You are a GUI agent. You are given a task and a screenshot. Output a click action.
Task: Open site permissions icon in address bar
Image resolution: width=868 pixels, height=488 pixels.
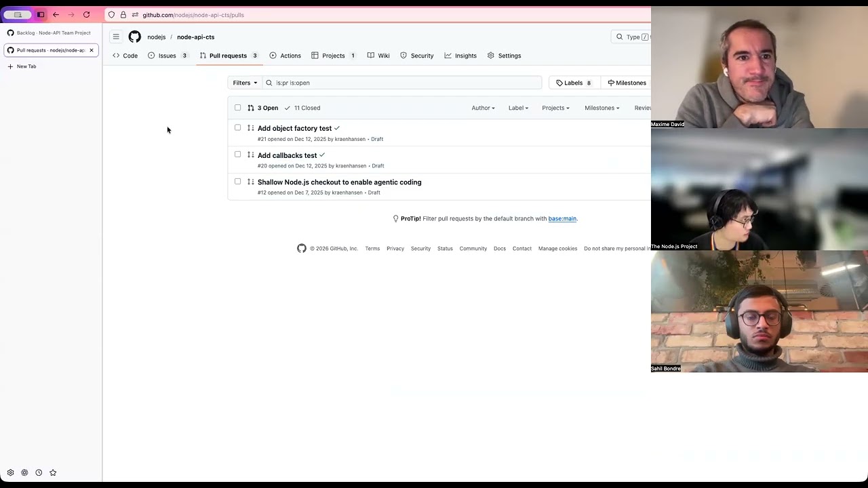point(135,14)
